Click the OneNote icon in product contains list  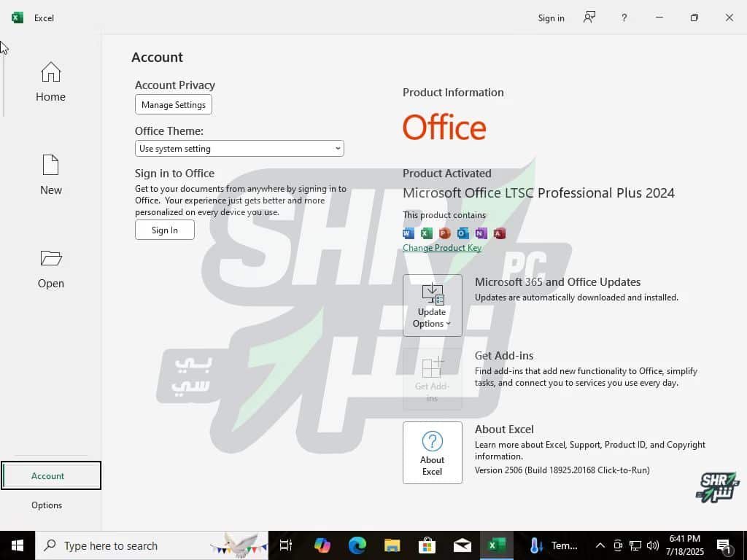click(x=481, y=233)
